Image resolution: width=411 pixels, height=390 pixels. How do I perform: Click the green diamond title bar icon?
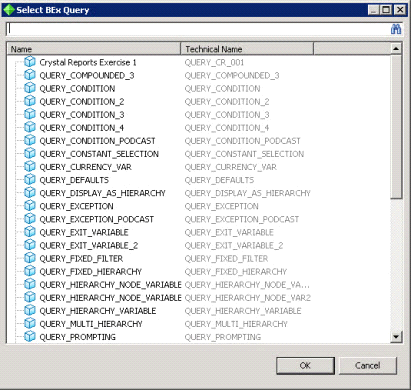[x=9, y=10]
